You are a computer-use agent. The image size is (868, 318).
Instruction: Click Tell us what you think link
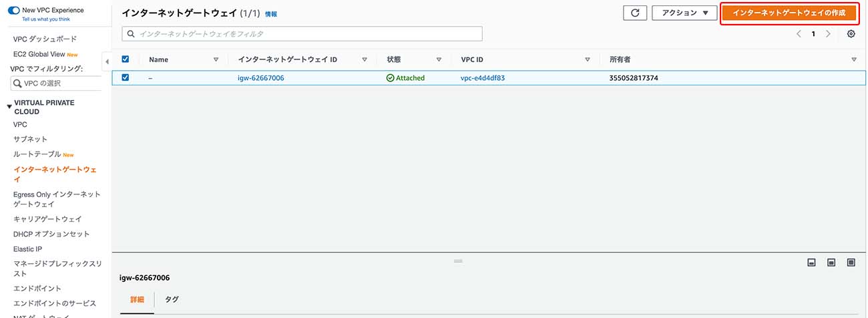click(x=45, y=19)
